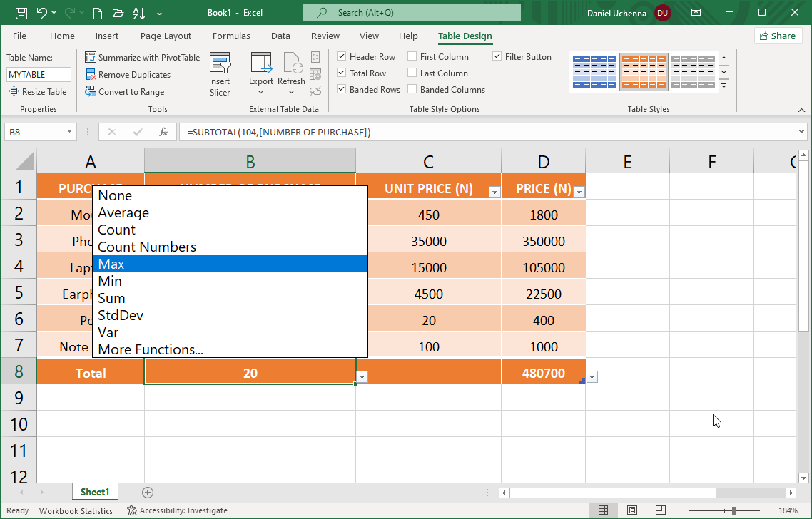Sort data with the A-Z icon
Image resolution: width=812 pixels, height=519 pixels.
[x=136, y=12]
